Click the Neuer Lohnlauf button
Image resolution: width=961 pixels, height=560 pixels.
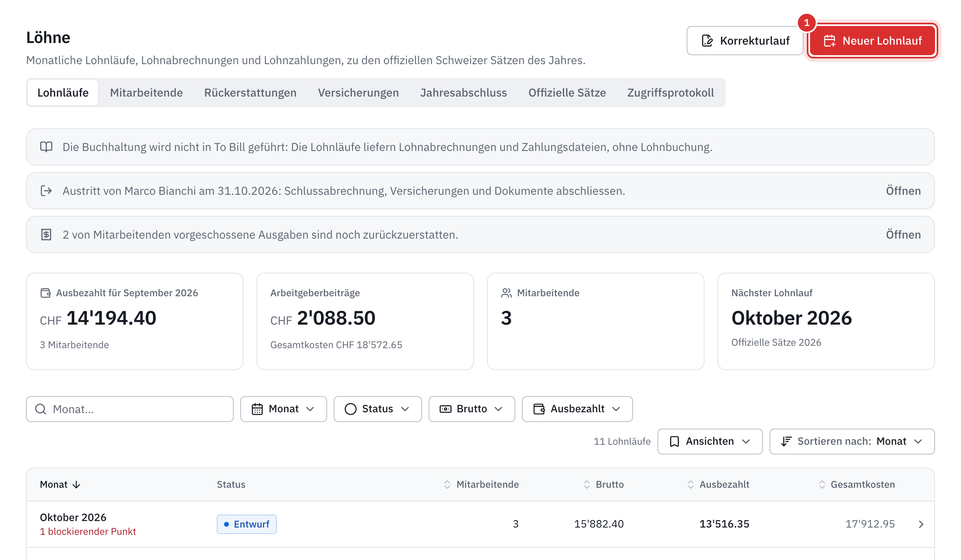click(x=872, y=41)
